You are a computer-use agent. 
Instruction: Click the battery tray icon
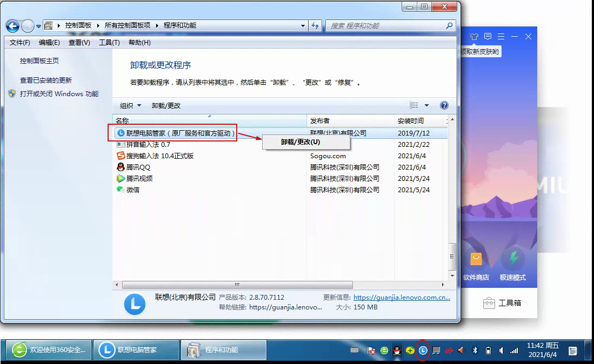[488, 350]
